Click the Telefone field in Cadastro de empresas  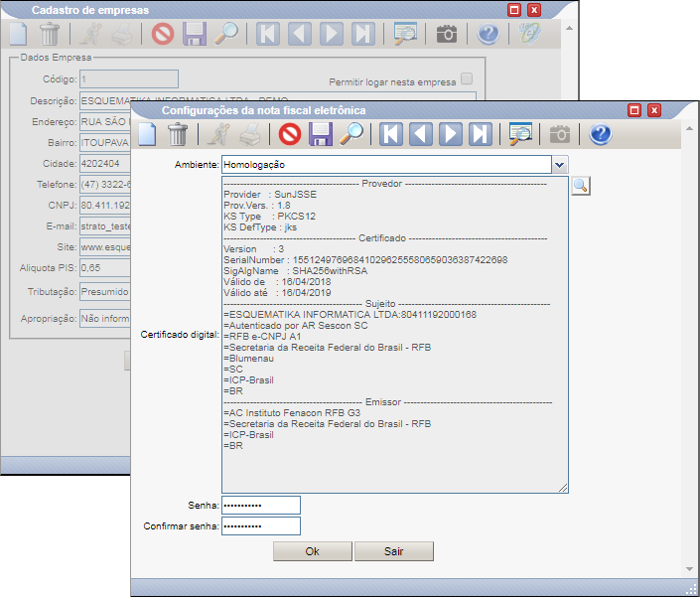(x=105, y=185)
